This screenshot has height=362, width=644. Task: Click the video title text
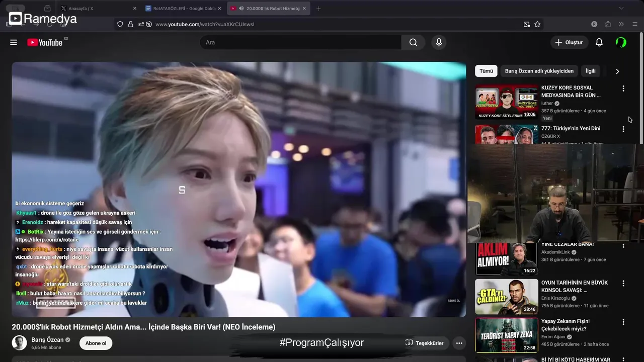click(x=143, y=327)
